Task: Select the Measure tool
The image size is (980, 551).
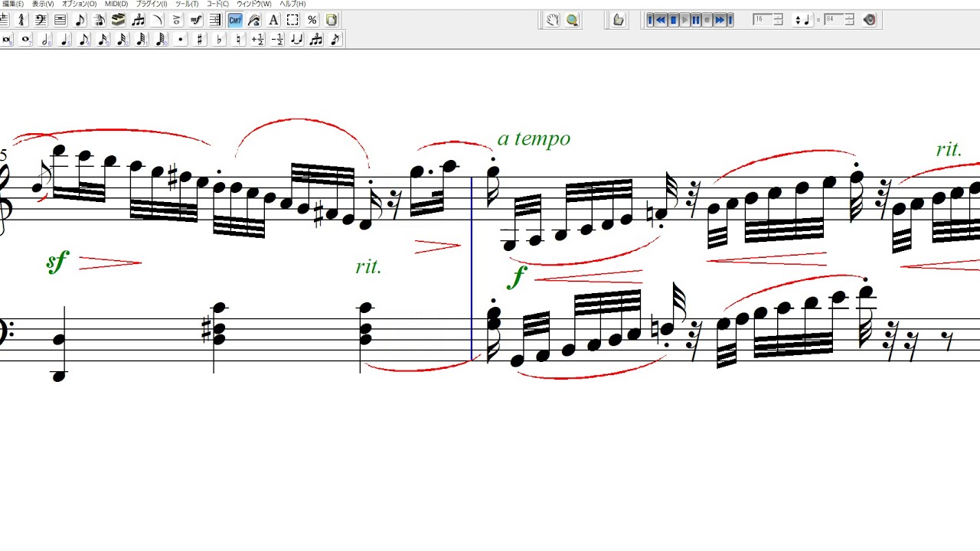Action: tap(60, 20)
